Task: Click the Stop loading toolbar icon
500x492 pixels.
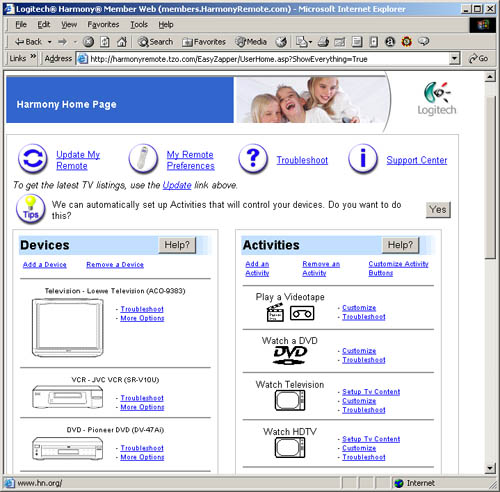Action: [88, 42]
